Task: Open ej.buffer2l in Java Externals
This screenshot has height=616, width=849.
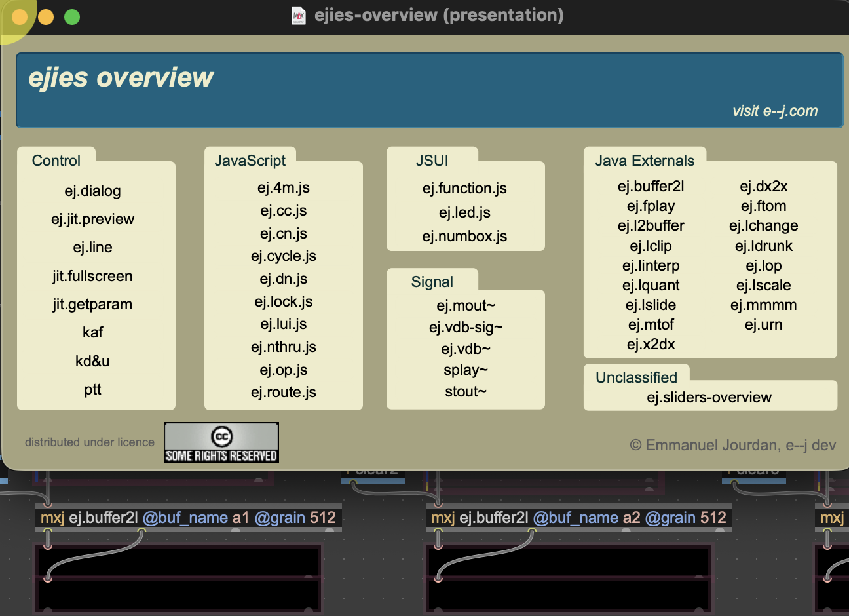Action: click(651, 186)
